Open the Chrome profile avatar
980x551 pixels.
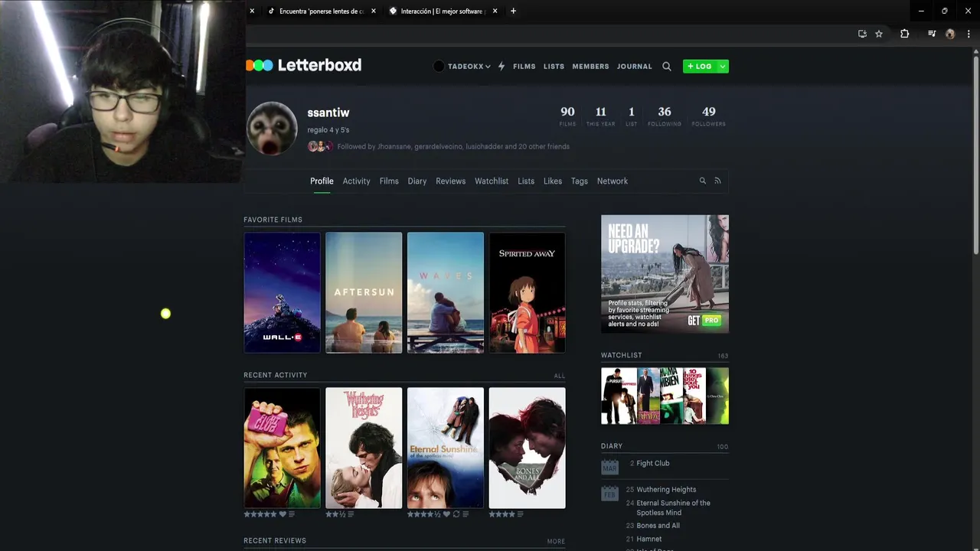(x=950, y=34)
